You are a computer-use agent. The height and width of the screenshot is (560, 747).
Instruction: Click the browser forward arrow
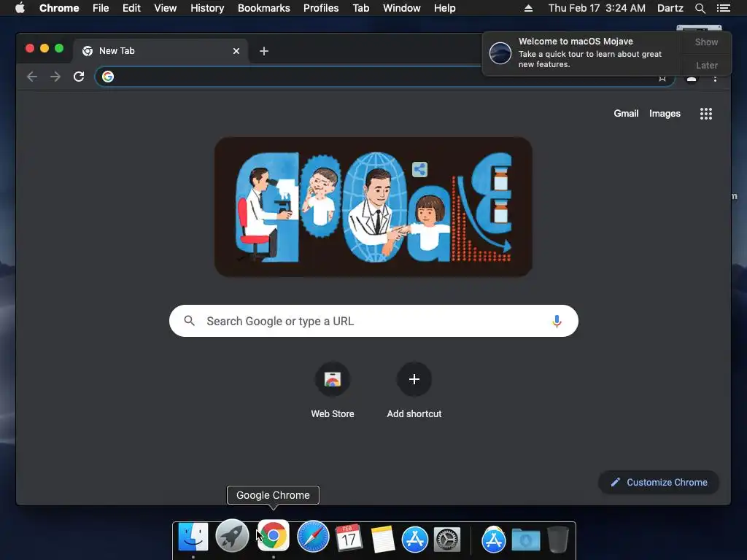click(x=55, y=77)
